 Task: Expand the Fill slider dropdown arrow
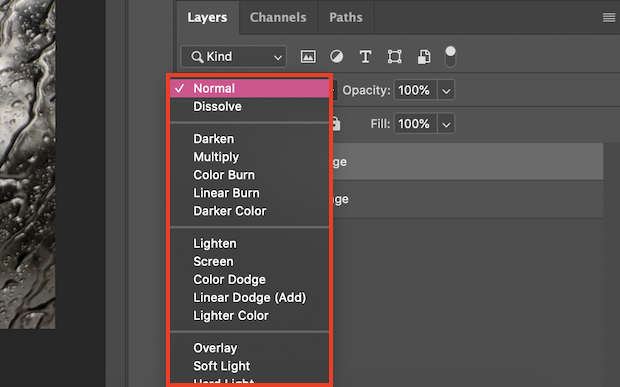coord(446,124)
